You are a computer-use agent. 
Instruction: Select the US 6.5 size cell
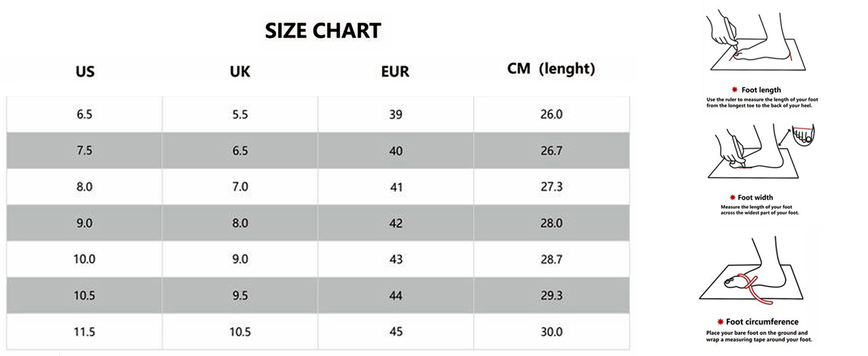(x=85, y=115)
